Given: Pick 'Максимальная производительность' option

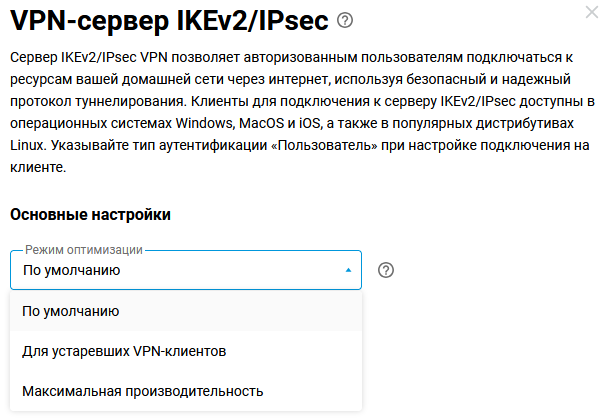Looking at the screenshot, I should pos(142,391).
